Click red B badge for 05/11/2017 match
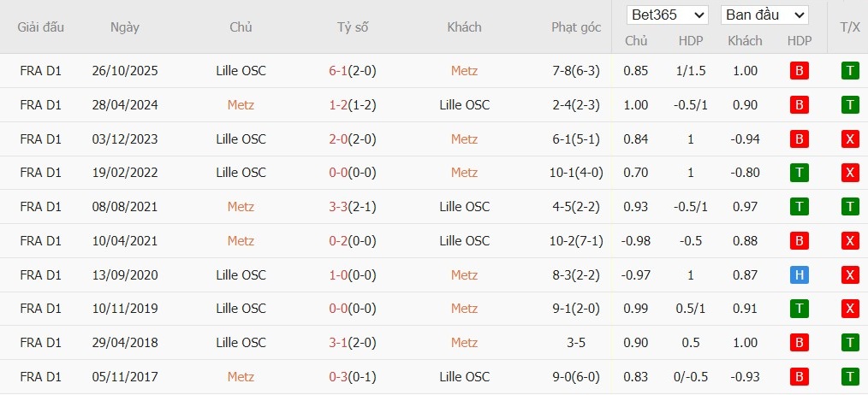This screenshot has width=868, height=395. click(x=799, y=376)
